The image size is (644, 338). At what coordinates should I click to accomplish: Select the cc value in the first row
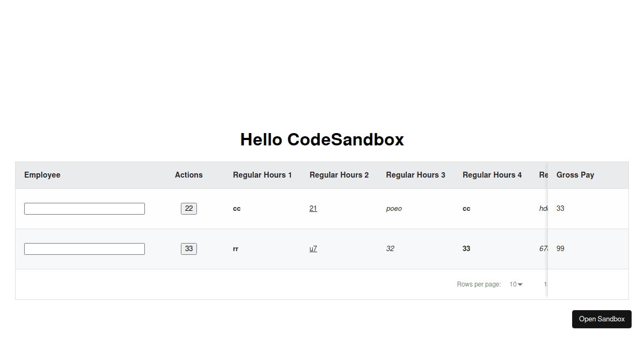237,208
